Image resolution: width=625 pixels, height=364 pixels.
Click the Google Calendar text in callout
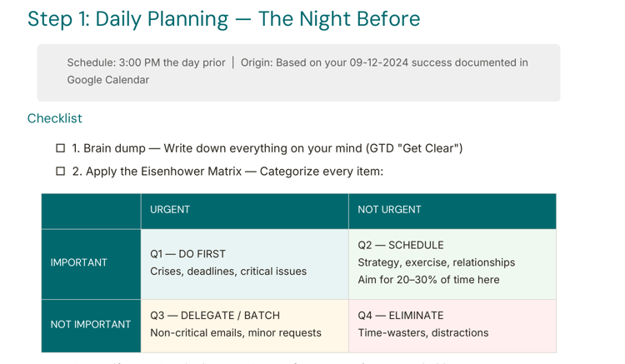[x=108, y=80]
